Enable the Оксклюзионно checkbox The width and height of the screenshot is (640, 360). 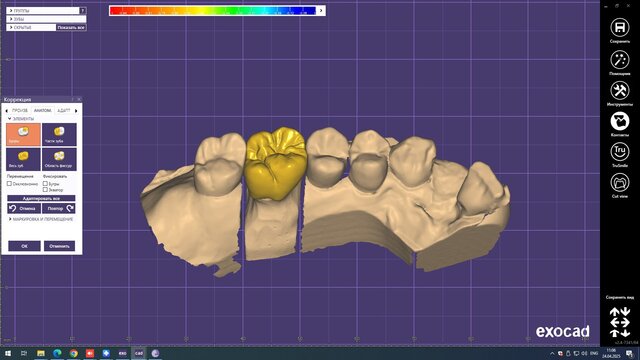coord(9,184)
